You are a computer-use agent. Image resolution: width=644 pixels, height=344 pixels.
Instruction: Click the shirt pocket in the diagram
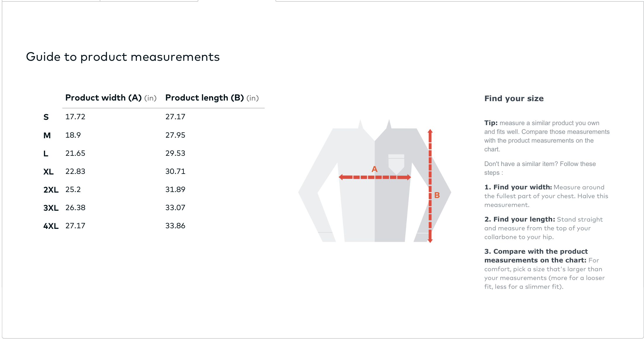(x=396, y=163)
